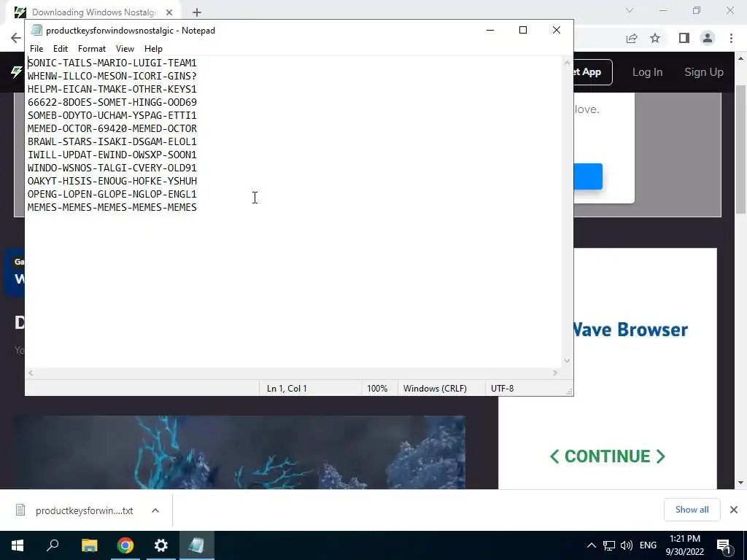This screenshot has height=560, width=747.
Task: Click the line HELPM-EICAN-TMAKE-OTHER-KEYS1
Action: tap(112, 89)
